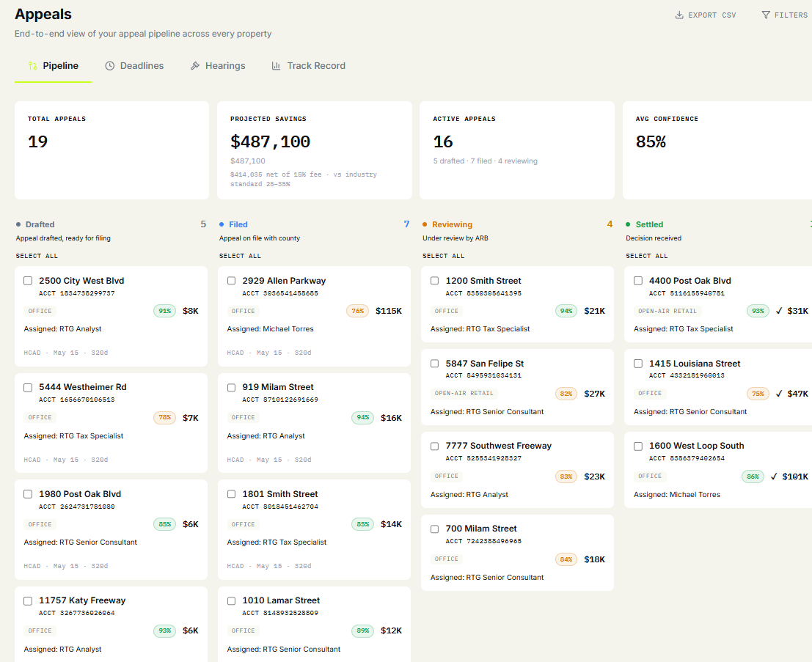Open the 1200 Smith Street card title
This screenshot has width=812, height=662.
tap(483, 281)
